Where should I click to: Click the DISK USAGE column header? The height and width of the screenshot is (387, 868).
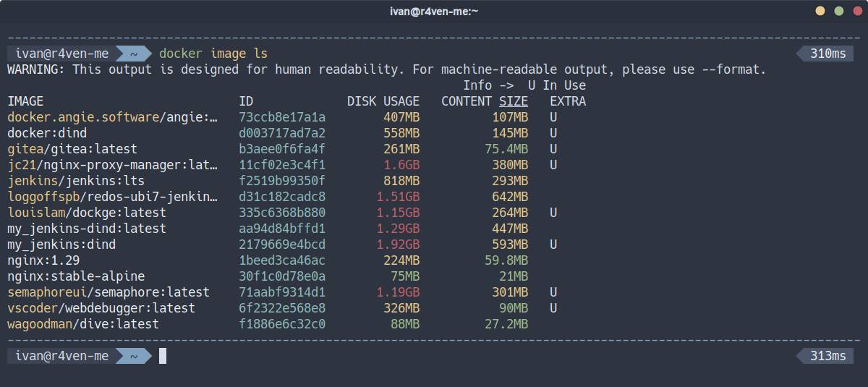383,101
